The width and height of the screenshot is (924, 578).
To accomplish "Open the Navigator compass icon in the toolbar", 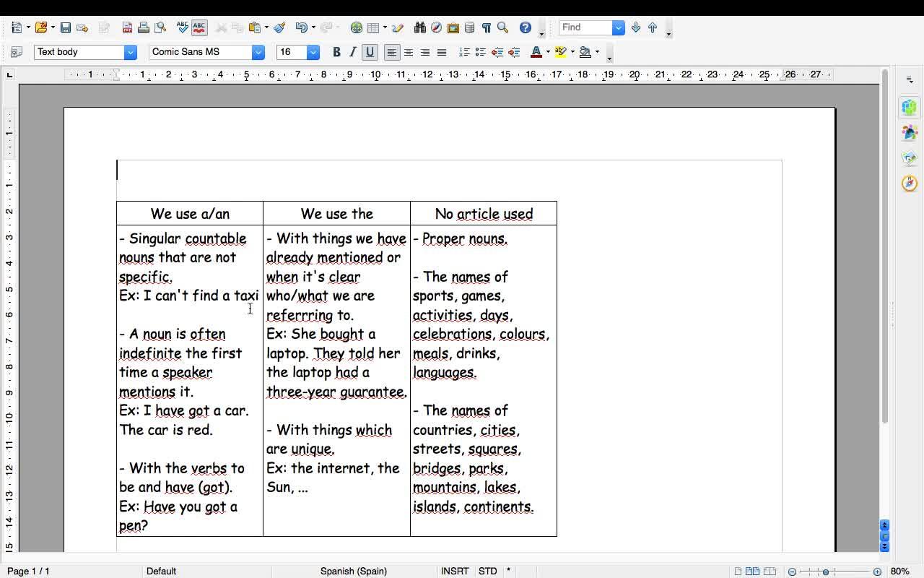I will click(436, 27).
